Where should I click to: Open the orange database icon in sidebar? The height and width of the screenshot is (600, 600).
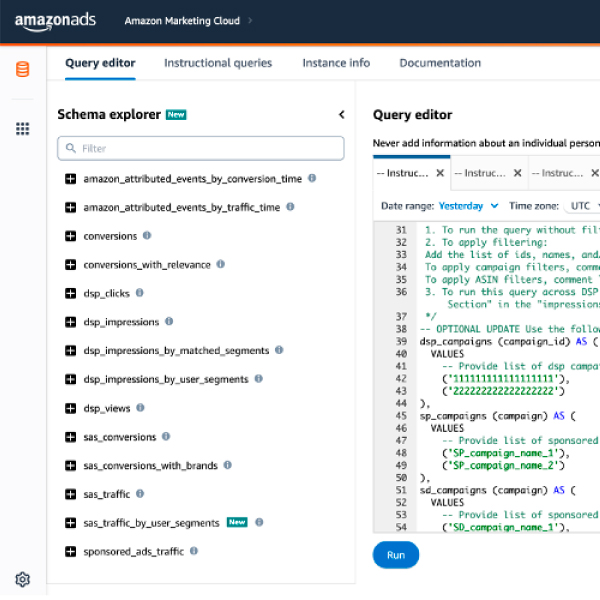tap(23, 69)
